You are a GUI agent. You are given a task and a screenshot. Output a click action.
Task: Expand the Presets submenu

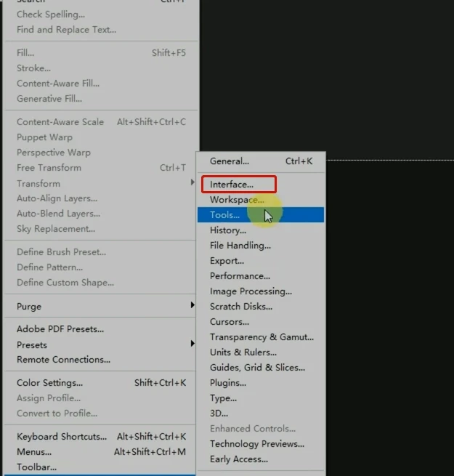click(x=32, y=345)
